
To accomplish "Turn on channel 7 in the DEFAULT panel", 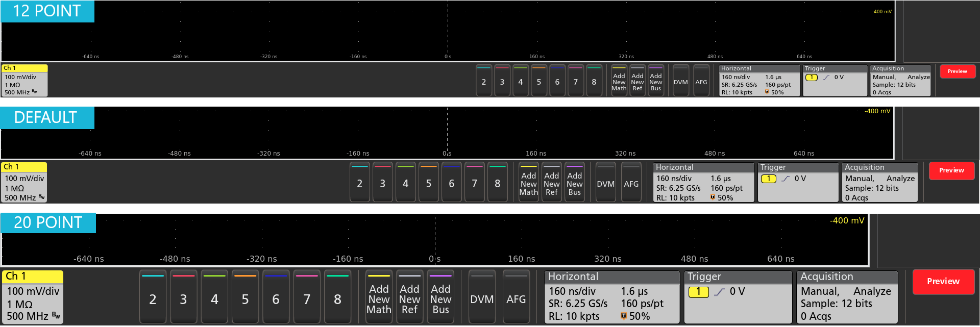I will point(475,182).
